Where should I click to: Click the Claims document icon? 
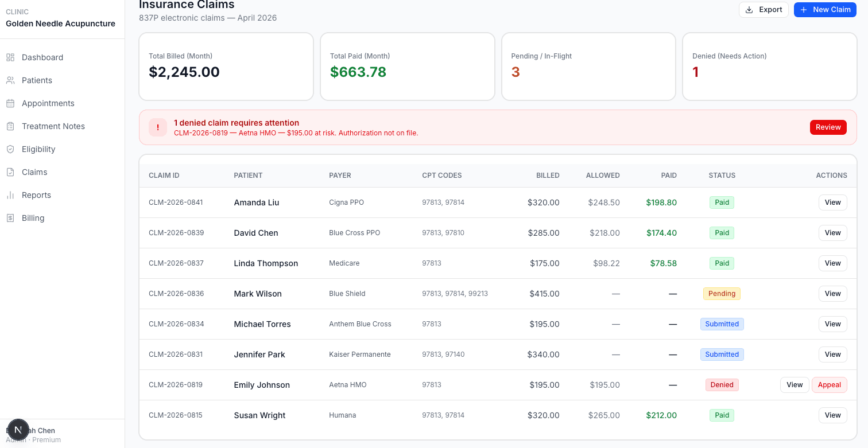click(10, 172)
